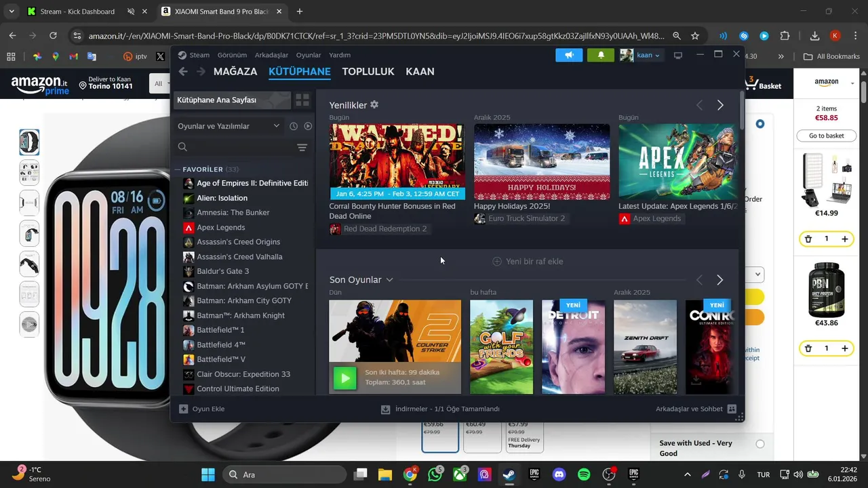Viewport: 868px width, 488px height.
Task: Open the Oyunlar menu
Action: click(x=309, y=55)
